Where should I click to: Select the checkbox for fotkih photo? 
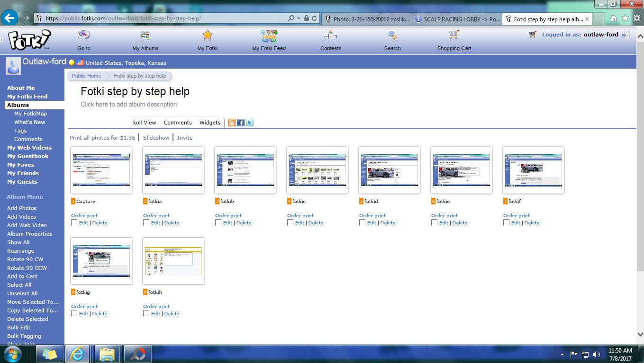click(146, 313)
